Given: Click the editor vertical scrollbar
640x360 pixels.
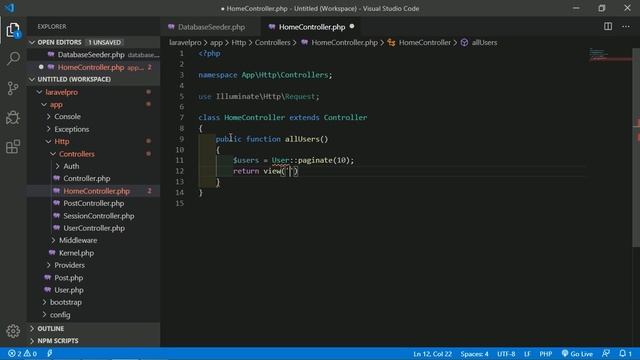Looking at the screenshot, I should pos(636,147).
